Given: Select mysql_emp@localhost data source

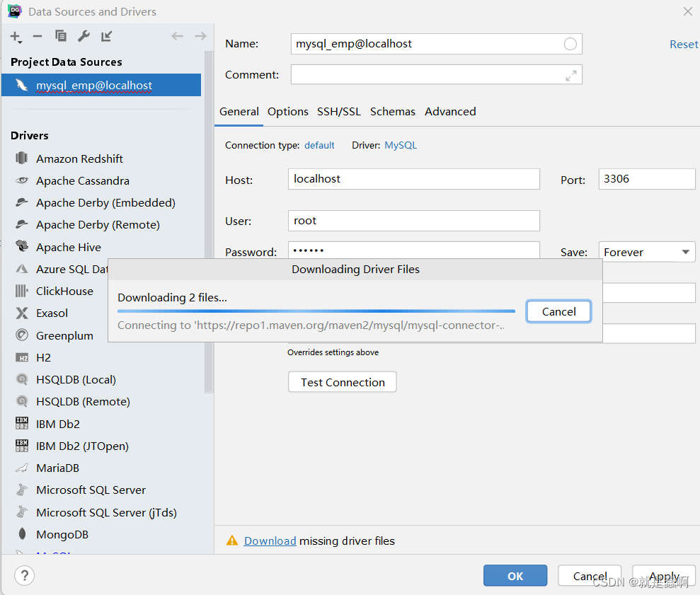Looking at the screenshot, I should click(101, 85).
